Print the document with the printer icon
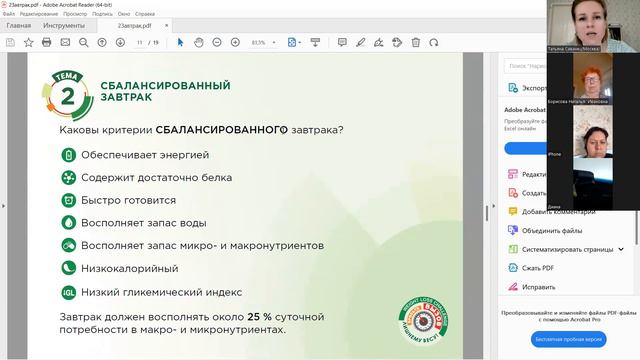The height and width of the screenshot is (360, 640). click(47, 42)
